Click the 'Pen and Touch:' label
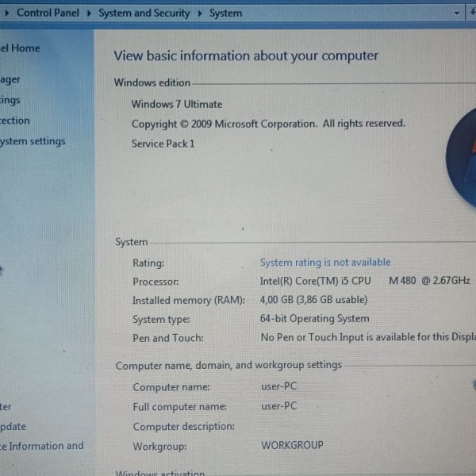 pos(168,338)
